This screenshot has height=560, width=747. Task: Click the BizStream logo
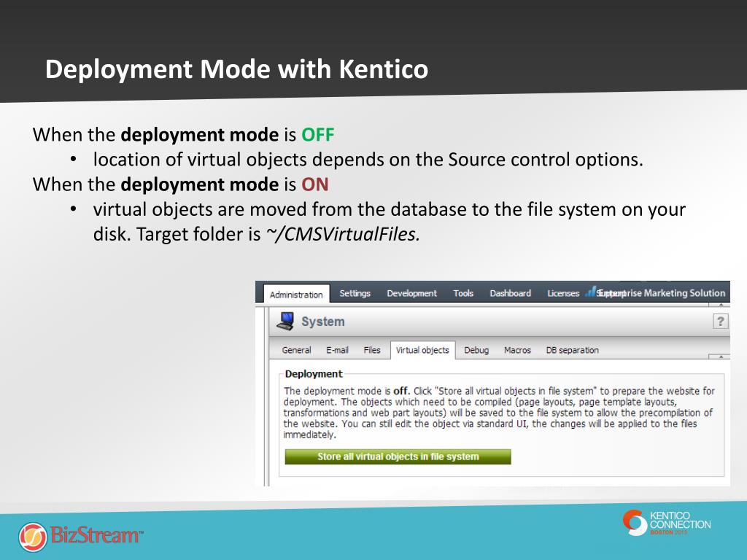click(81, 536)
